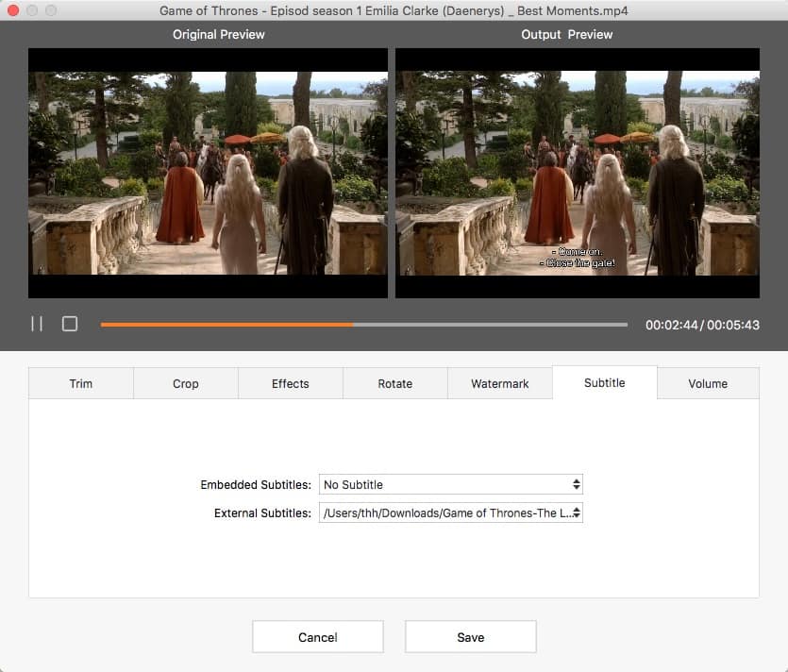
Task: Switch to the Crop tab
Action: coord(186,383)
